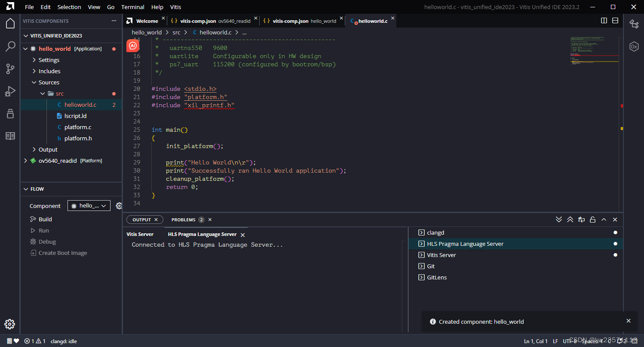
Task: Collapse all output channels
Action: coord(559,220)
